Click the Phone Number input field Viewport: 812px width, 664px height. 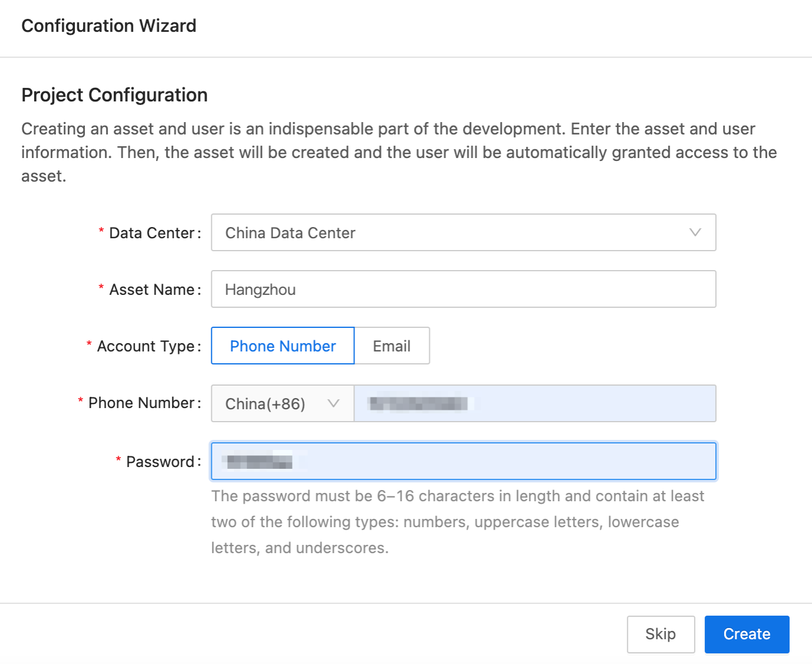pyautogui.click(x=534, y=403)
